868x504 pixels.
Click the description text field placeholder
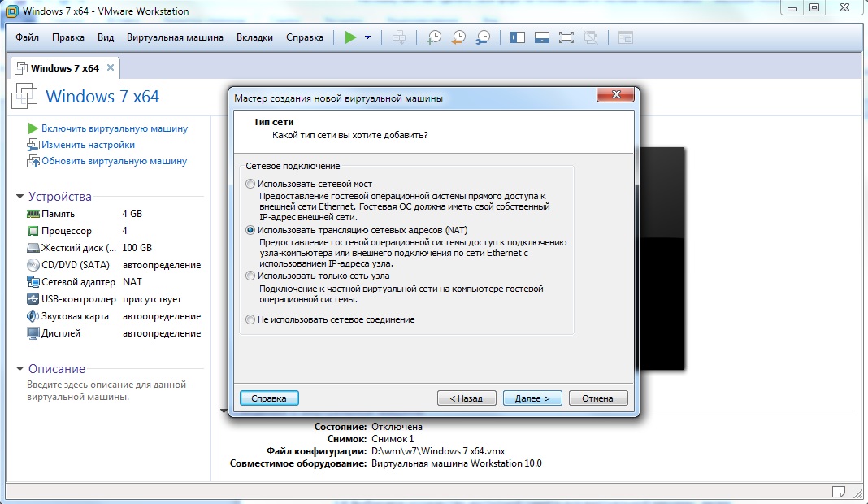tap(106, 390)
